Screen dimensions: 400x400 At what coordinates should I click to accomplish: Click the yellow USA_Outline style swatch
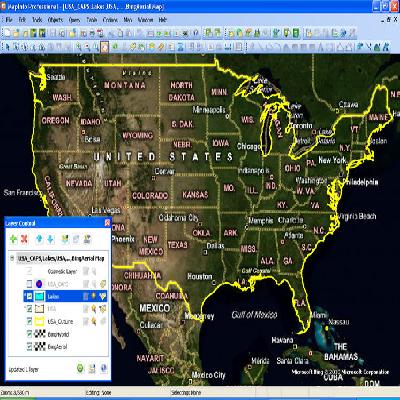pyautogui.click(x=40, y=322)
